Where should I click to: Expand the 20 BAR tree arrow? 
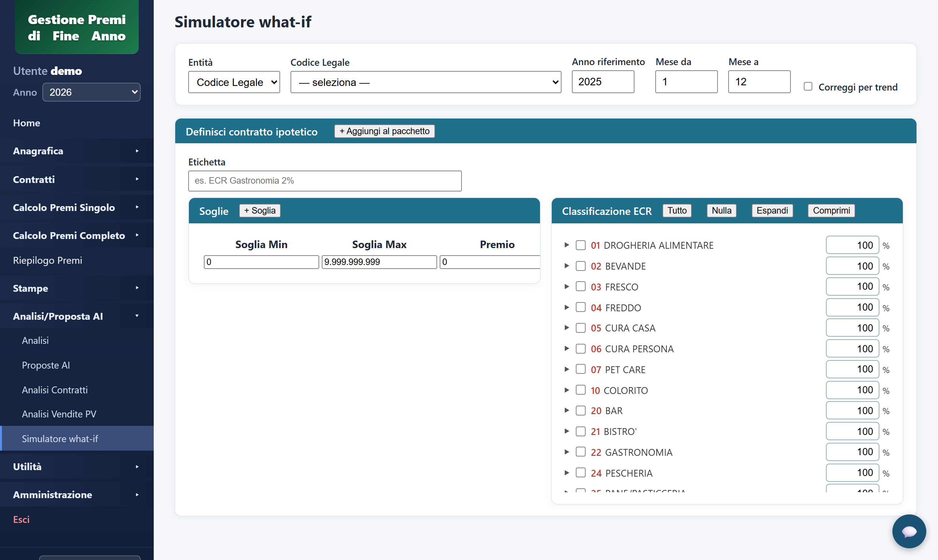[566, 410]
